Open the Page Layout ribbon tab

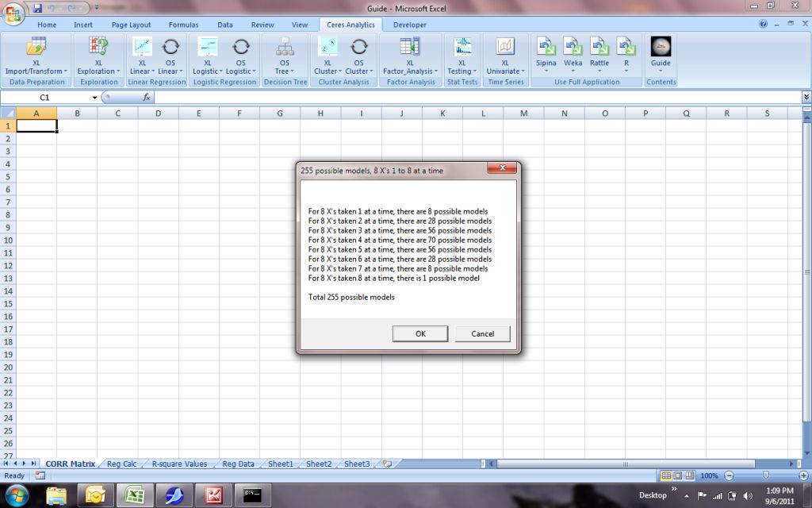coord(131,25)
